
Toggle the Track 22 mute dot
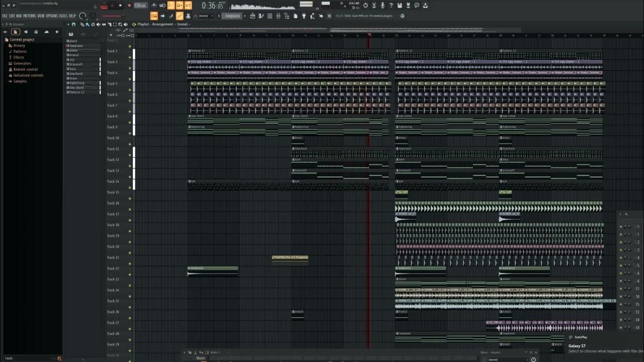tap(130, 275)
